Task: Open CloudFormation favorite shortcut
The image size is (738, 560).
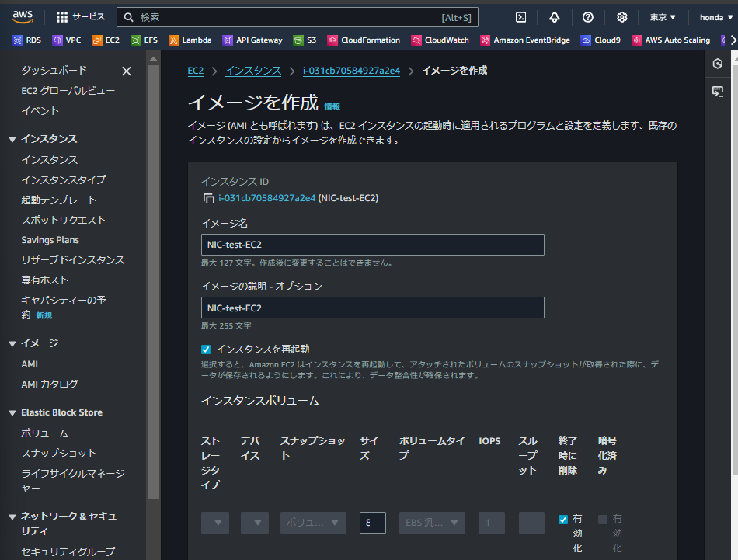Action: 364,40
